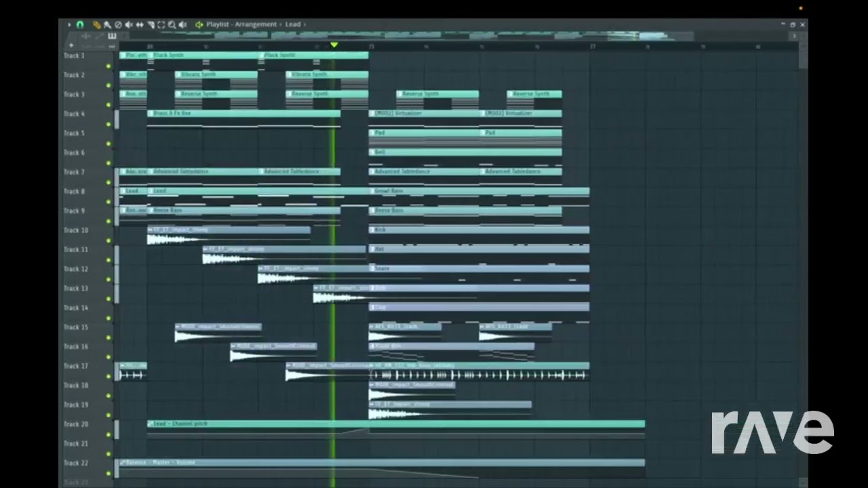
Task: Select the Playback scrub tool
Action: 182,25
